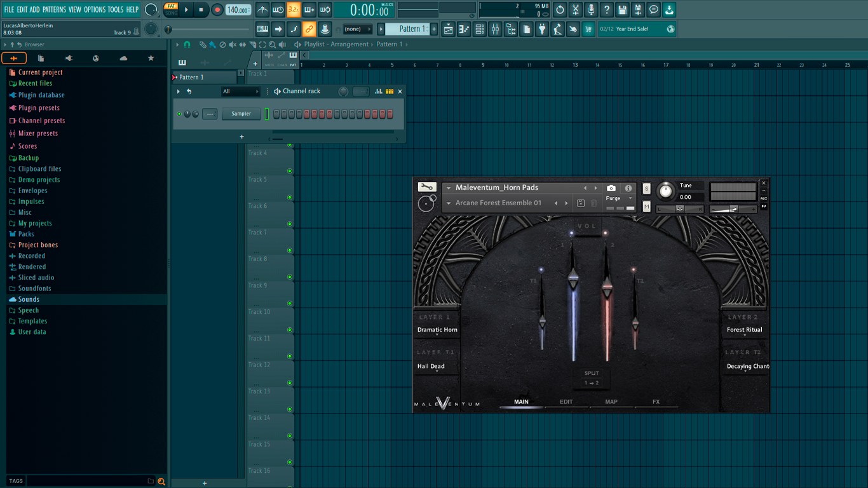Open the Playlist view icon

coord(449,29)
